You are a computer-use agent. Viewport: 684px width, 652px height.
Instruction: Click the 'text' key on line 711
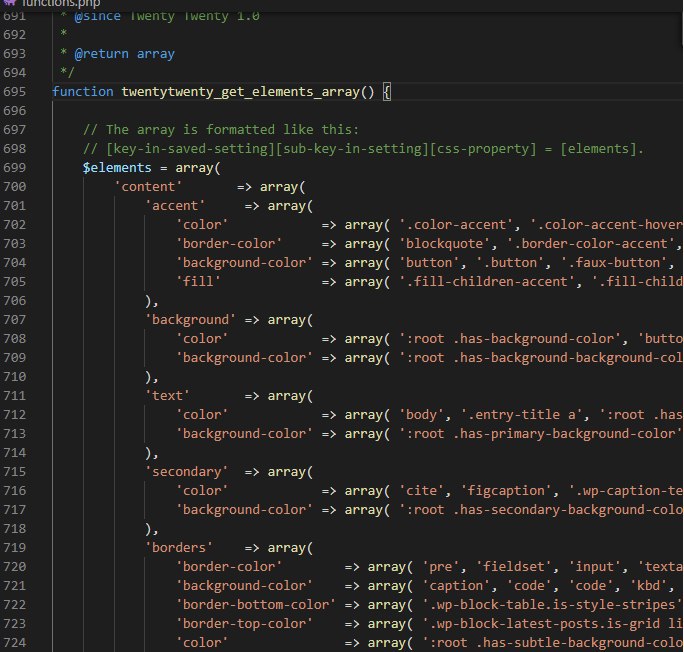coord(167,396)
